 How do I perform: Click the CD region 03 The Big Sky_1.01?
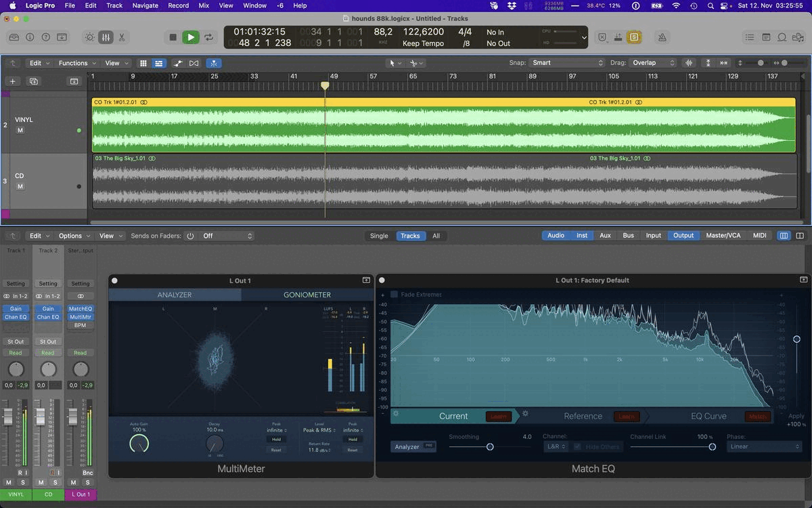point(444,182)
